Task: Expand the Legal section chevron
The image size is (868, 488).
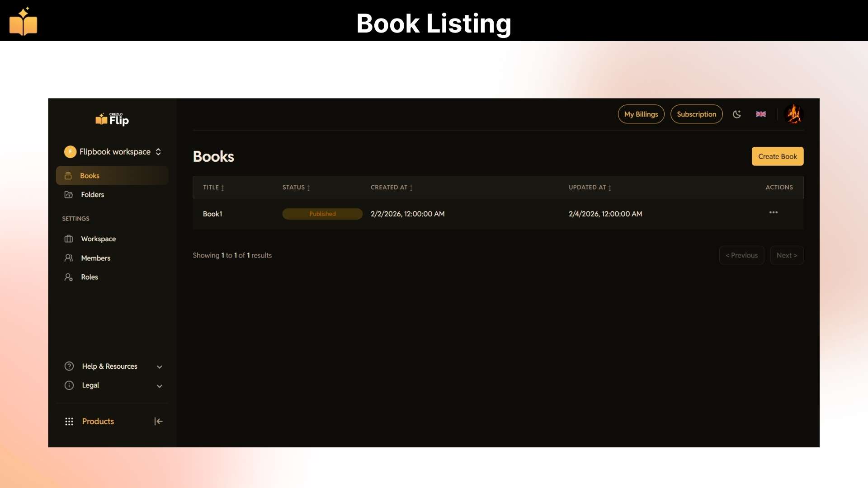Action: [x=159, y=386]
